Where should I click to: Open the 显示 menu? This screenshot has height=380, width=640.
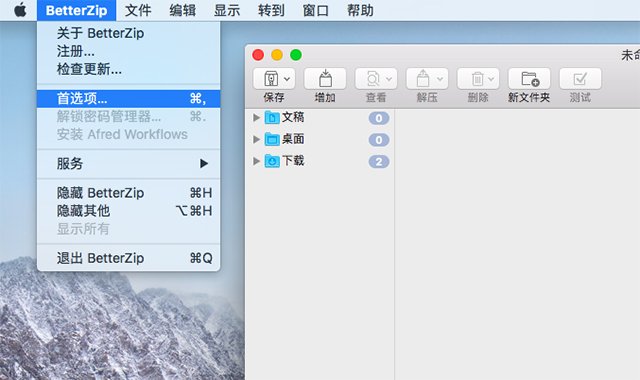click(227, 10)
